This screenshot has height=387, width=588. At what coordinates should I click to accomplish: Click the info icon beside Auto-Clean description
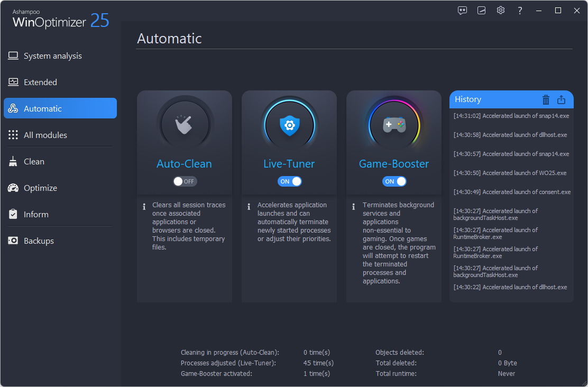tap(144, 207)
